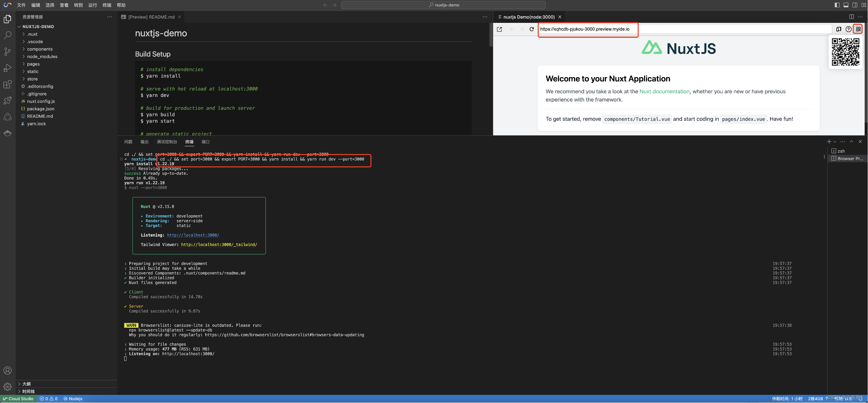Click the QR code icon in preview panel
Image resolution: width=868 pixels, height=403 pixels.
click(x=859, y=29)
